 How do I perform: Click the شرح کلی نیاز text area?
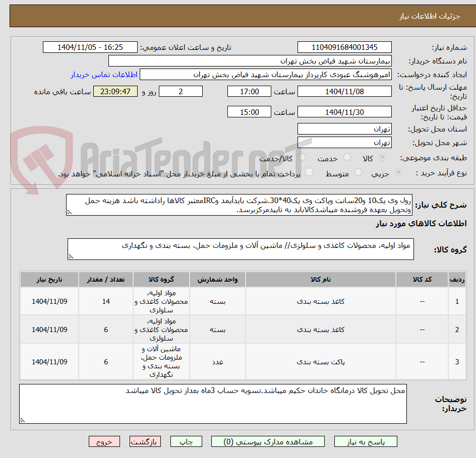click(x=239, y=205)
